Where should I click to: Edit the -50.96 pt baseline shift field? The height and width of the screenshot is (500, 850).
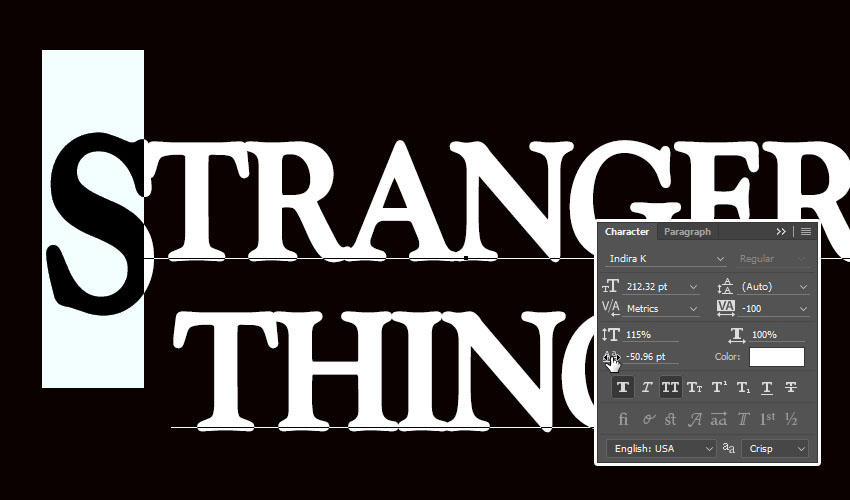tap(651, 357)
